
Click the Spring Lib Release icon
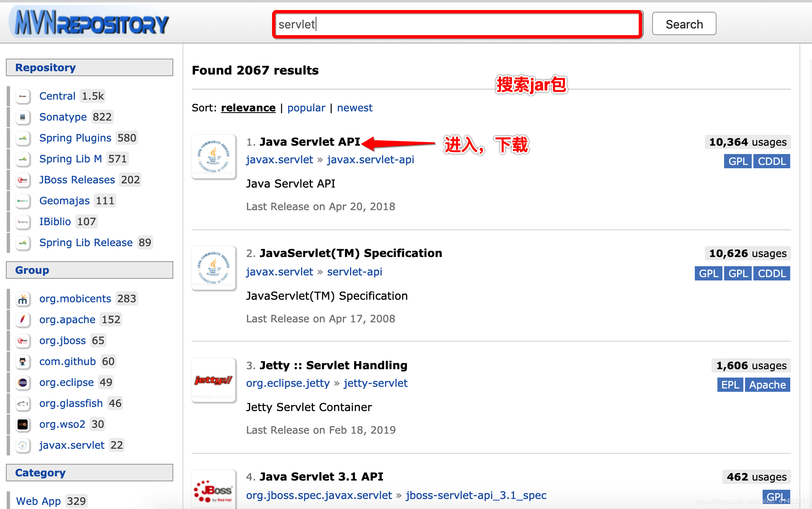pyautogui.click(x=23, y=243)
